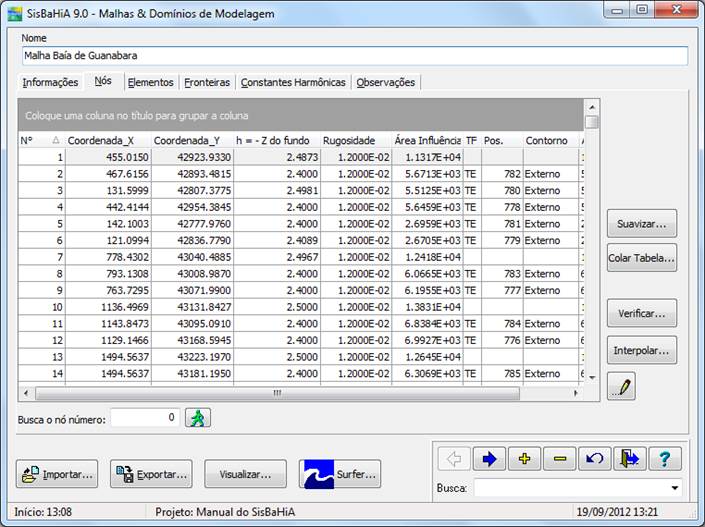Click the Nome text field
705x527 pixels.
point(355,56)
